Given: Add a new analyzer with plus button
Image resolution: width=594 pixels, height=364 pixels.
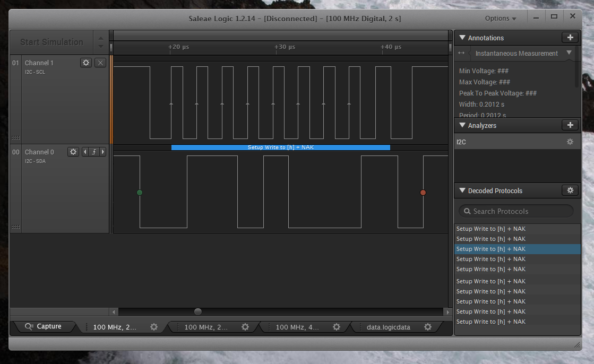Looking at the screenshot, I should coord(570,125).
